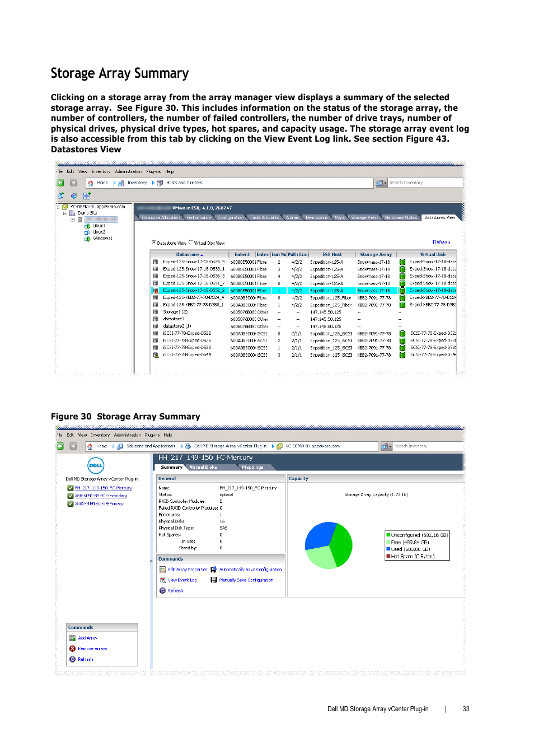
Task: Open the search scope dropdown in the Dell plug-in window
Action: 386,446
